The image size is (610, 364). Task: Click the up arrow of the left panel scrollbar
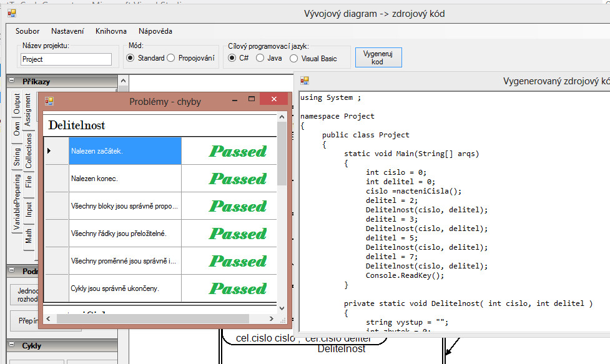click(x=124, y=81)
